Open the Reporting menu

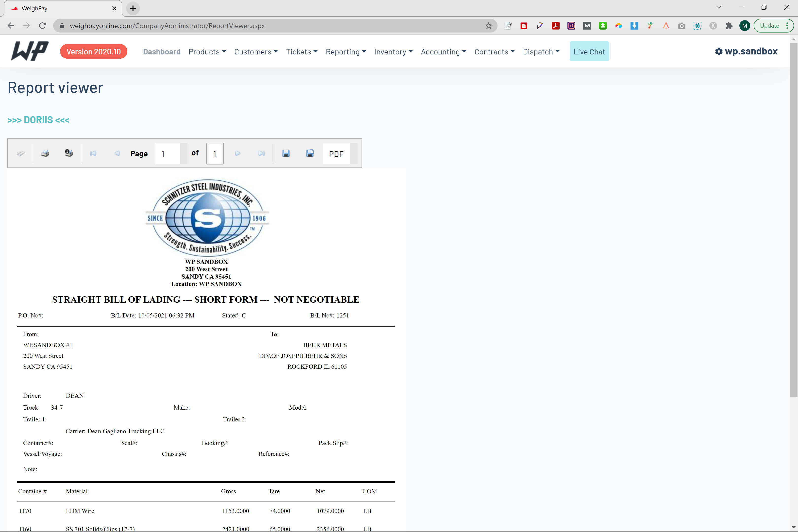pos(346,51)
